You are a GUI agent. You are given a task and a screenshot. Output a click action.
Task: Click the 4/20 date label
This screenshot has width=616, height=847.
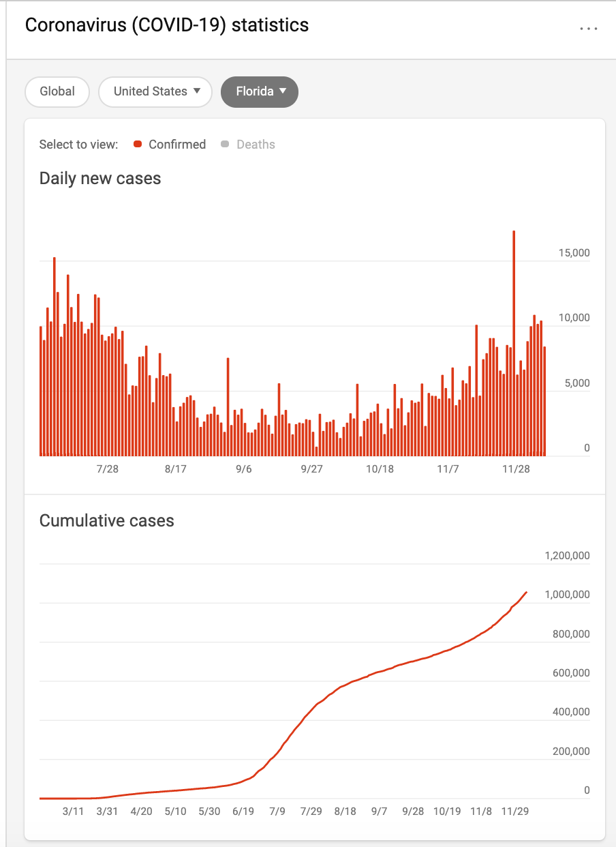click(x=141, y=812)
